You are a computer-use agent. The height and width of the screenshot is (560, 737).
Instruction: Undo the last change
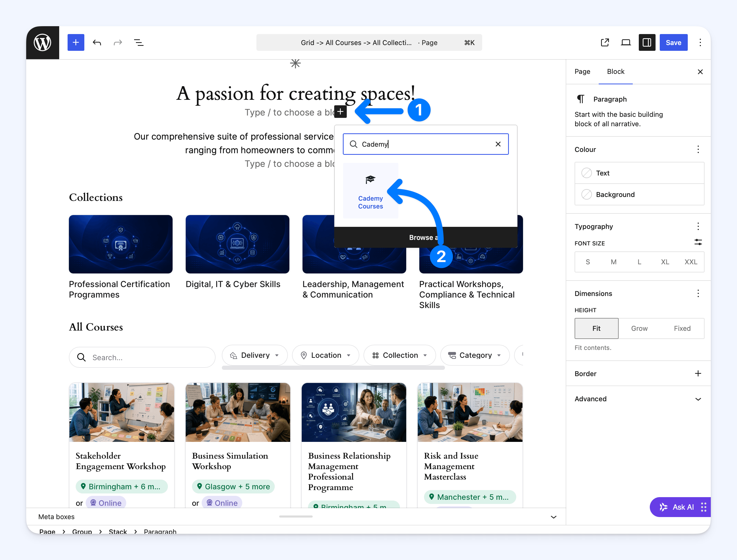(x=97, y=43)
